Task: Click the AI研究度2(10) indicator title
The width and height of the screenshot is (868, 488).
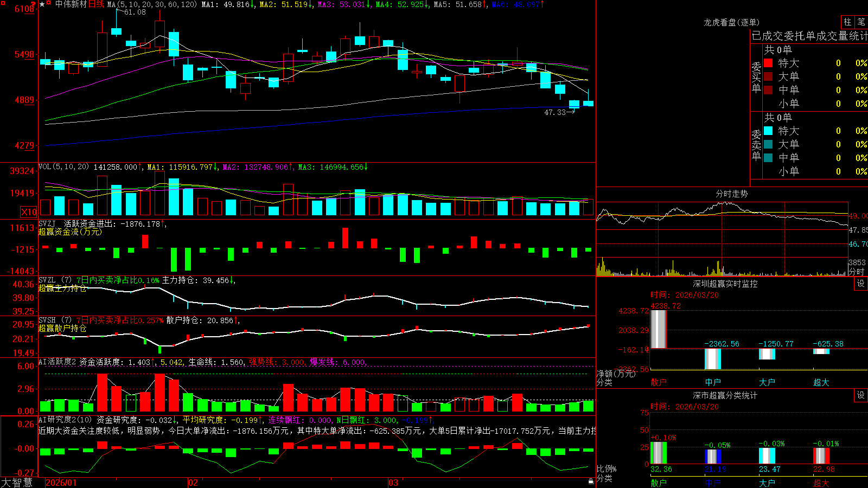Action: click(x=65, y=420)
